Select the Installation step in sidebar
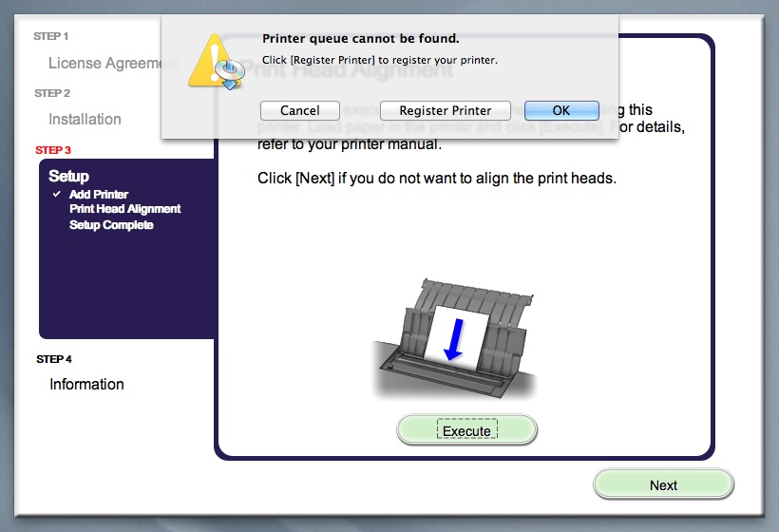Image resolution: width=779 pixels, height=532 pixels. pos(85,119)
